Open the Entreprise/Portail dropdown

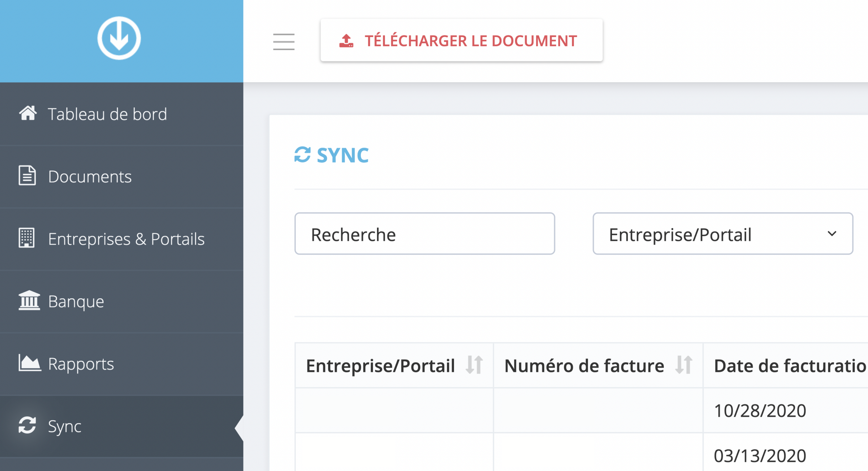coord(723,234)
